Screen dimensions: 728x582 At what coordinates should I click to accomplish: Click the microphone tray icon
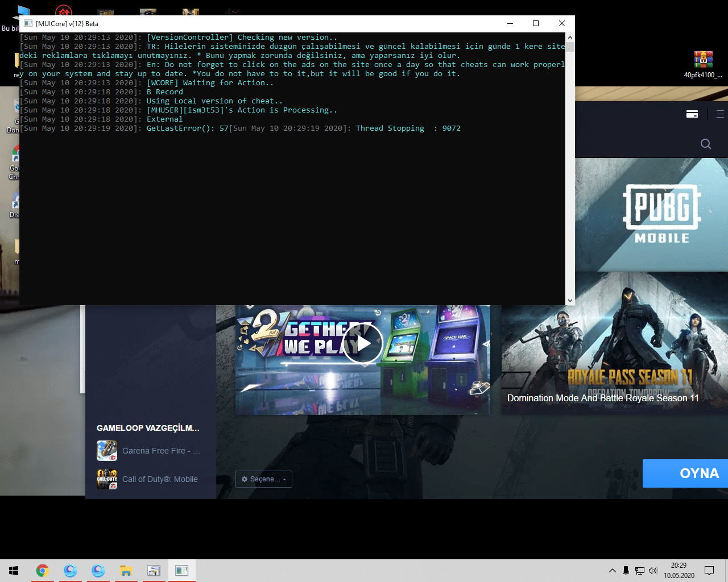[x=626, y=571]
